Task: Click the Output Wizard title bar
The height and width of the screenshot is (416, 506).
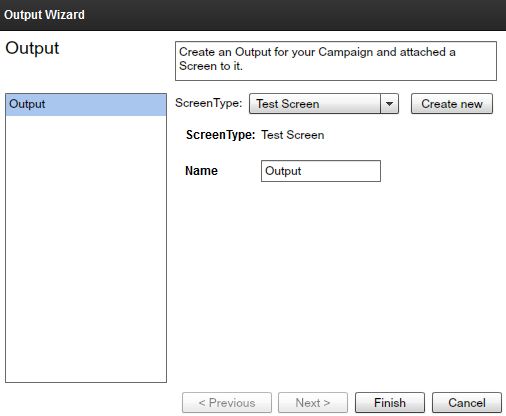Action: [253, 15]
